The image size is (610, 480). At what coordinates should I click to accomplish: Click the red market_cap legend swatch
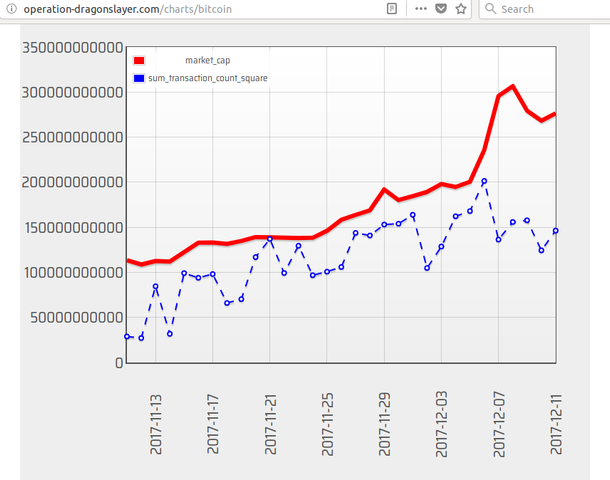(140, 61)
